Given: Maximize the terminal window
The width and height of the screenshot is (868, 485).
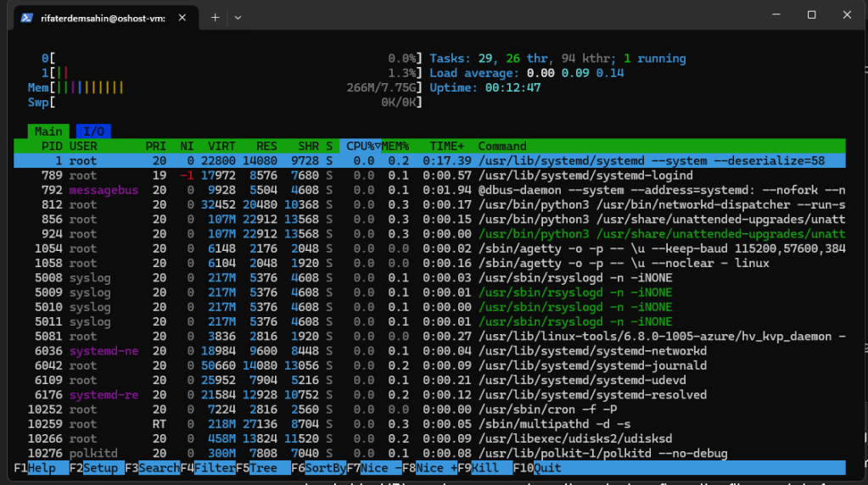Looking at the screenshot, I should [811, 15].
